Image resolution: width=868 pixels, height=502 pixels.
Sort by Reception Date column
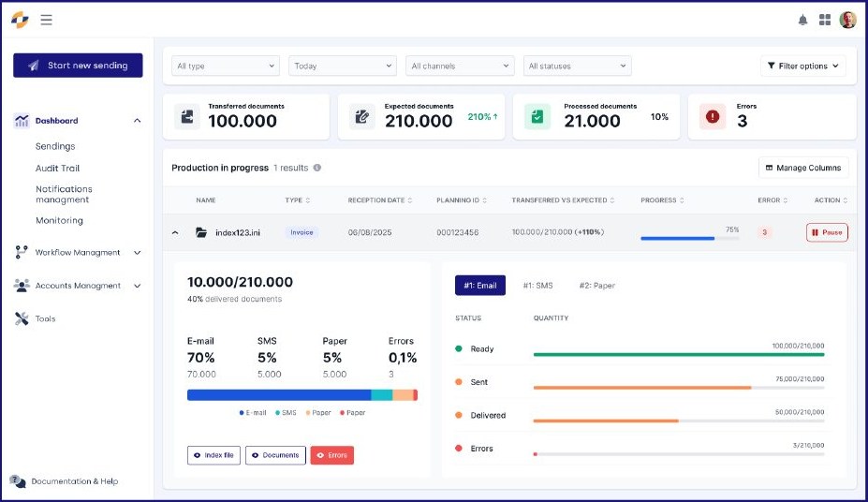(380, 200)
